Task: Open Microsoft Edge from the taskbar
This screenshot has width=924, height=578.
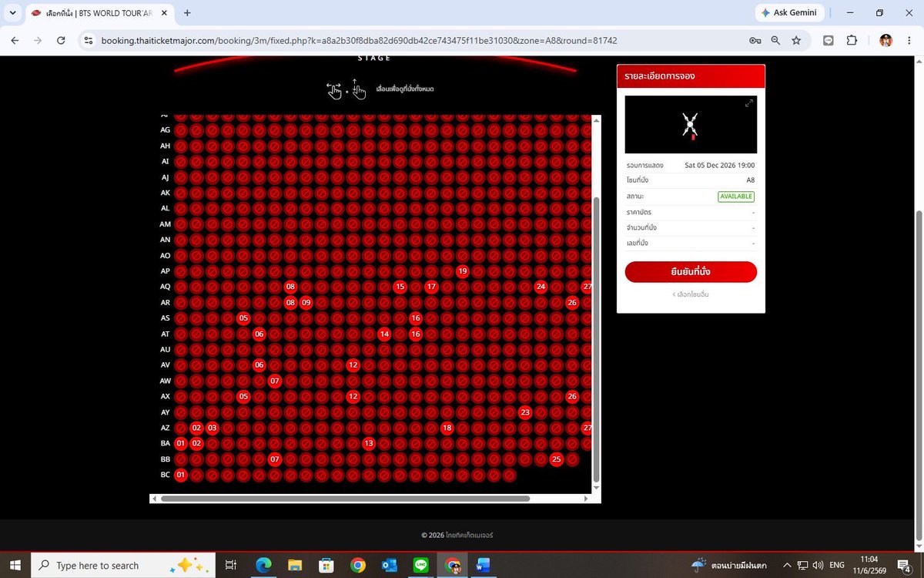Action: pyautogui.click(x=263, y=565)
